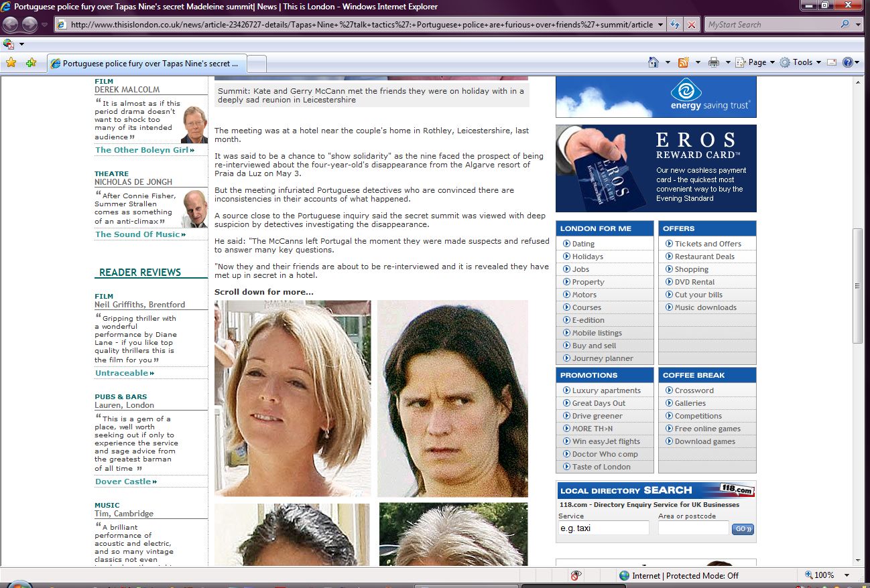Click the Print icon
Image resolution: width=870 pixels, height=588 pixels.
pyautogui.click(x=714, y=62)
